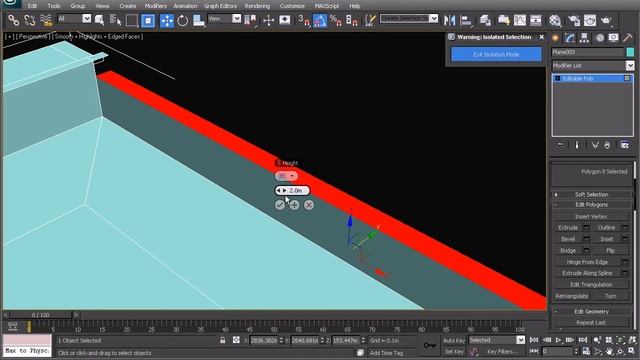Expand the Soft Selection rollout
Image resolution: width=640 pixels, height=360 pixels.
point(591,194)
